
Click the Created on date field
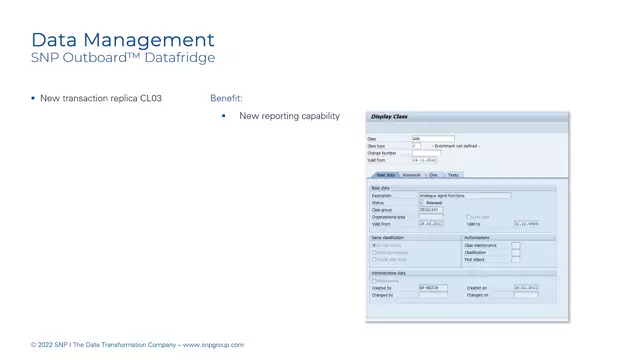point(526,288)
